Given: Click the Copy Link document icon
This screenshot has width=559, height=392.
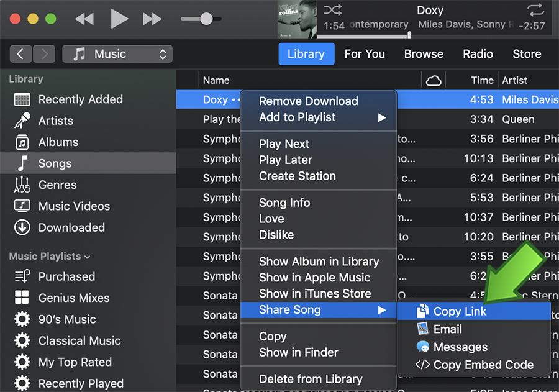Looking at the screenshot, I should point(422,311).
